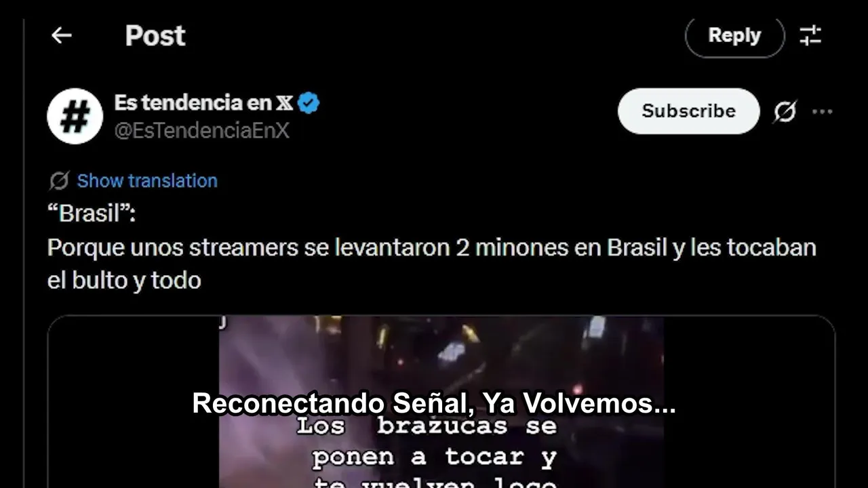The height and width of the screenshot is (488, 868).
Task: Play the embedded video thumbnail
Action: pos(441,401)
